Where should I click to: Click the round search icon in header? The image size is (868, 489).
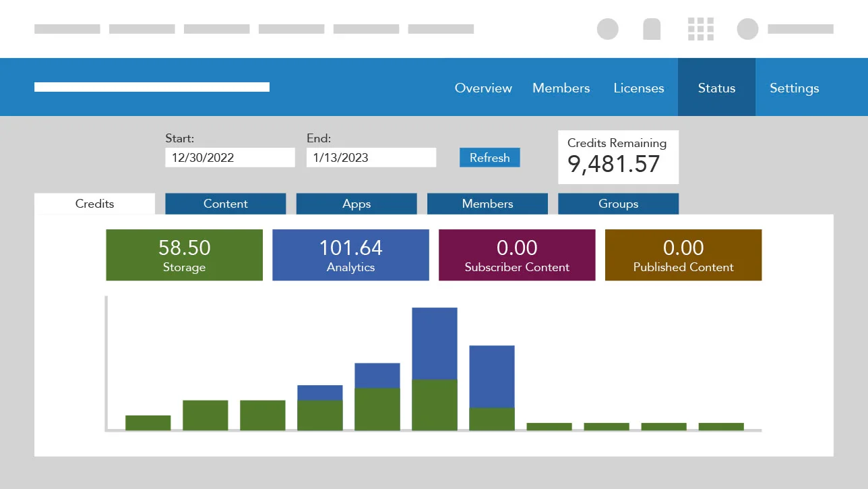click(x=607, y=29)
